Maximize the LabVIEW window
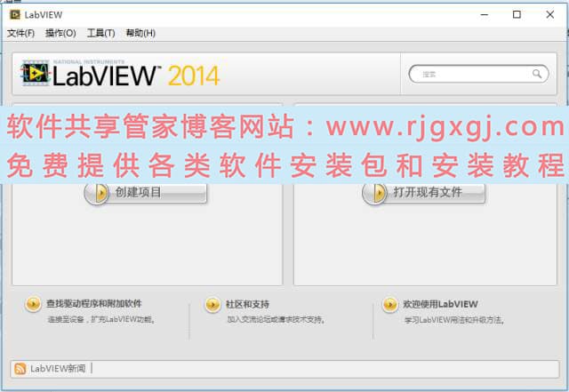Viewport: 569px width, 392px height. point(517,14)
